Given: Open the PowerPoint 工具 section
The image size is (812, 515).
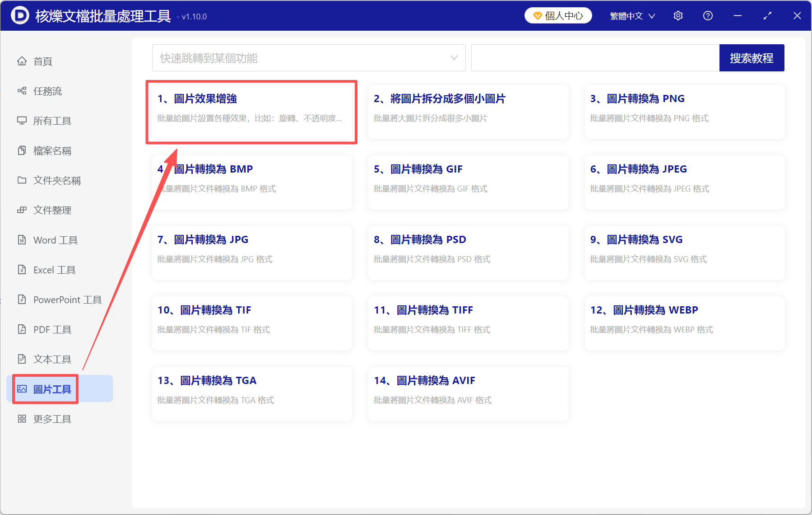Looking at the screenshot, I should 67,300.
